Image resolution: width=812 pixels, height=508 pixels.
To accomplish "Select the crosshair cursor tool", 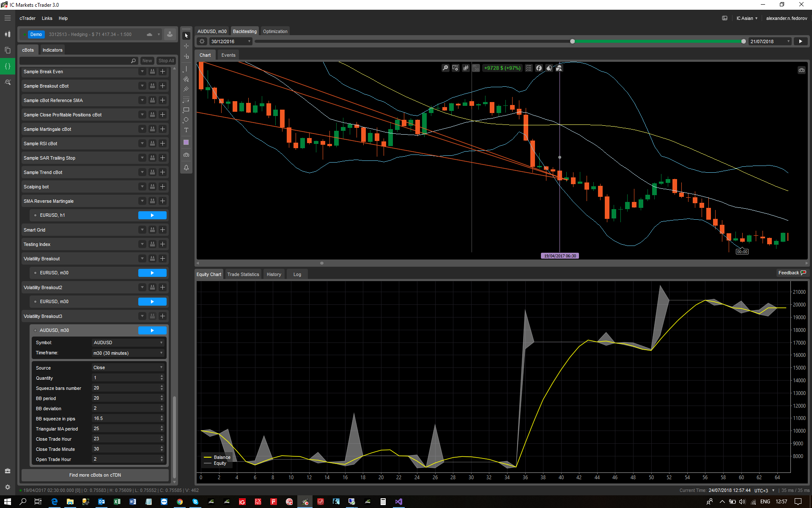I will pos(186,46).
